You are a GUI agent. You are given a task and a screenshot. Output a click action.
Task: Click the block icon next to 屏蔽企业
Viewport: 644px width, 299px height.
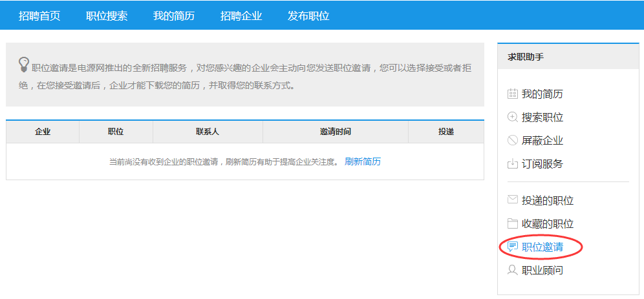tap(513, 140)
